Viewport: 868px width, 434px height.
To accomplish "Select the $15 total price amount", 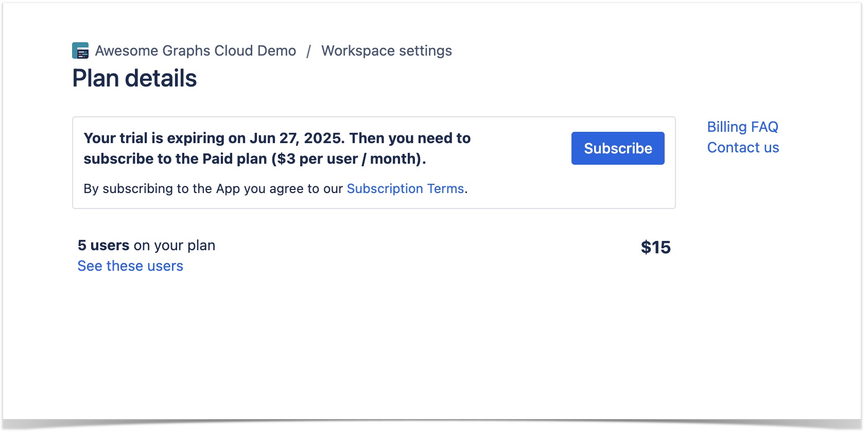I will pyautogui.click(x=655, y=248).
